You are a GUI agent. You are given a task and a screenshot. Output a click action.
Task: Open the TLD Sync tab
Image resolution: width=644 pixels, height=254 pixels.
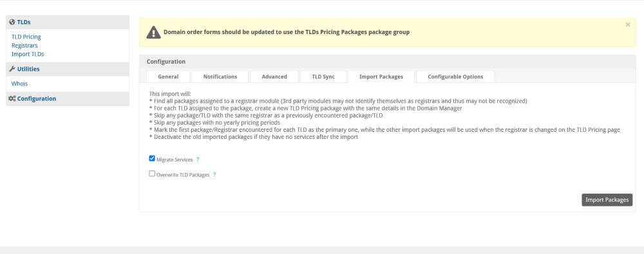(x=323, y=77)
